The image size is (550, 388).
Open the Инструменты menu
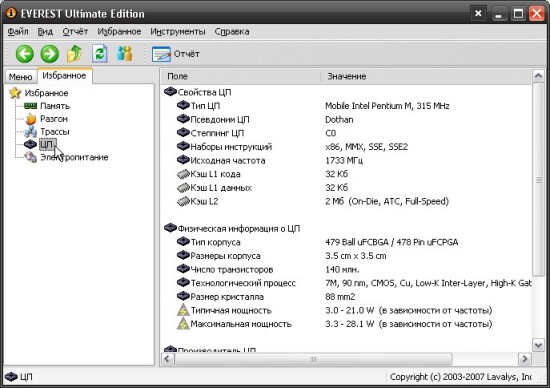click(x=178, y=32)
